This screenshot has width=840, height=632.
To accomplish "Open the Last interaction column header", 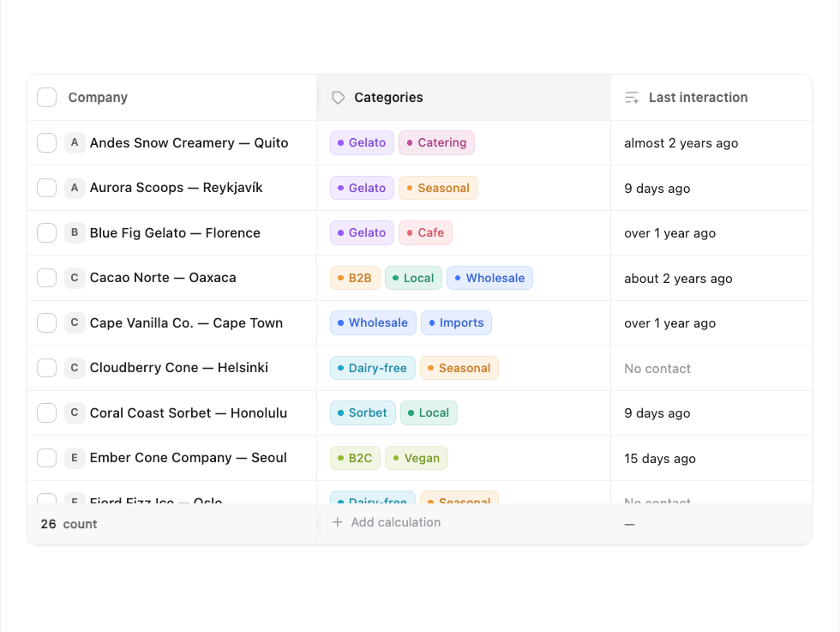I will pos(711,98).
